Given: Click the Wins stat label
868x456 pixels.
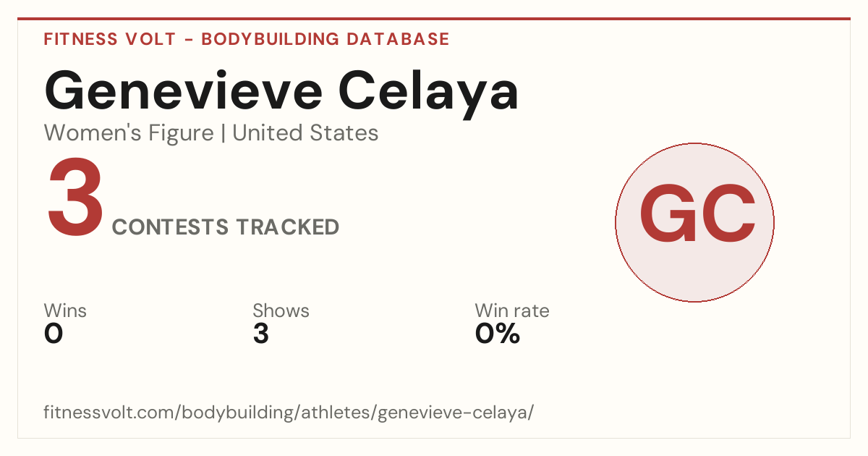Looking at the screenshot, I should [65, 311].
